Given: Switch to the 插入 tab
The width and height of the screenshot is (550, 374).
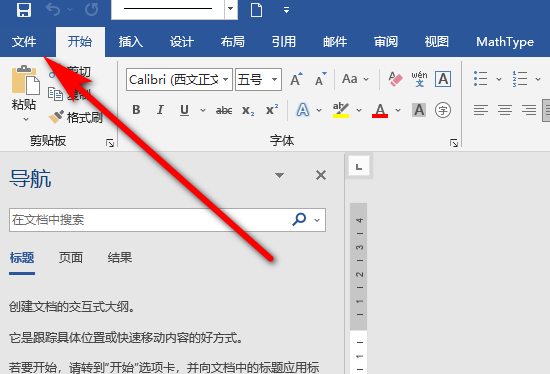Looking at the screenshot, I should click(130, 42).
